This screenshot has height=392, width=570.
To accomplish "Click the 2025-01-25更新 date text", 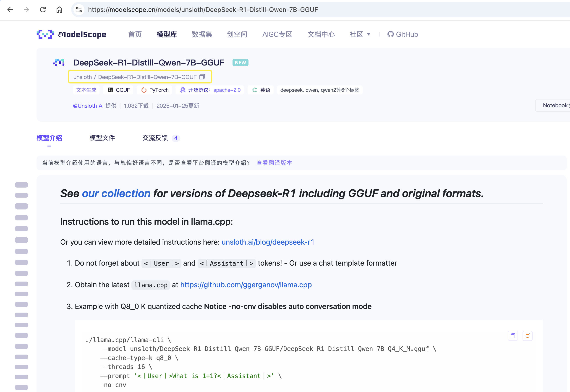I will (178, 106).
